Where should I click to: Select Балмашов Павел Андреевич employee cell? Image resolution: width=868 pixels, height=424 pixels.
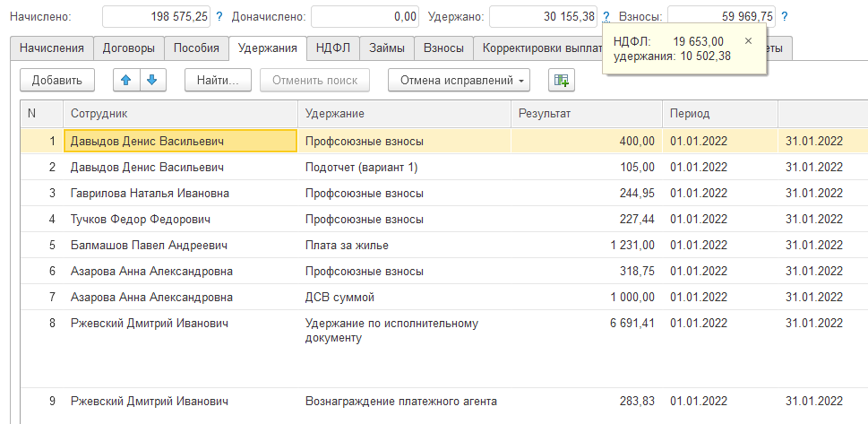[180, 246]
